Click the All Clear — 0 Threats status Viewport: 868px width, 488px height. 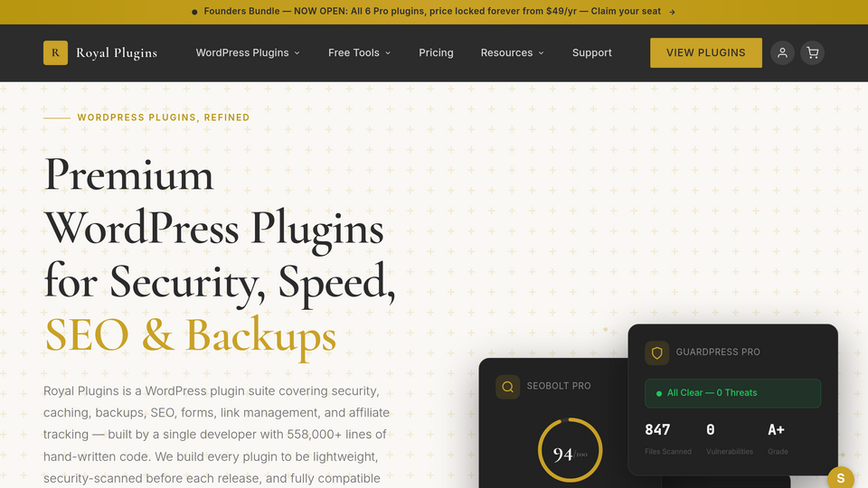[x=732, y=393]
